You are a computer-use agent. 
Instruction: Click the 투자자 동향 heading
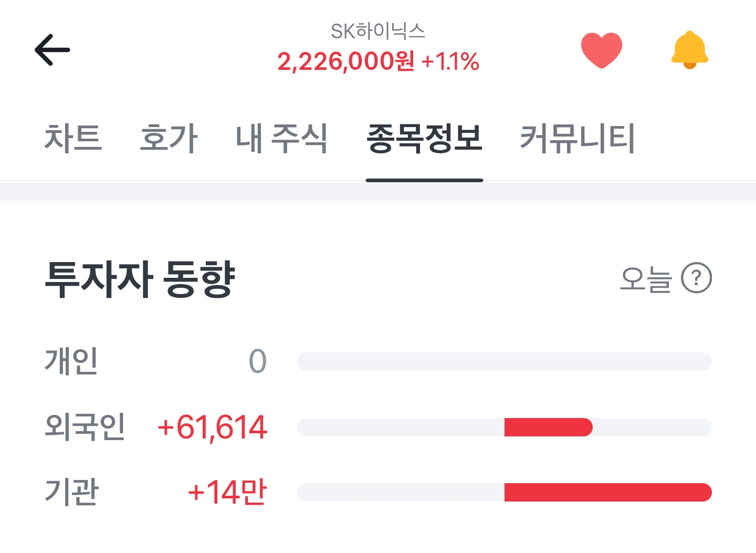click(x=140, y=279)
